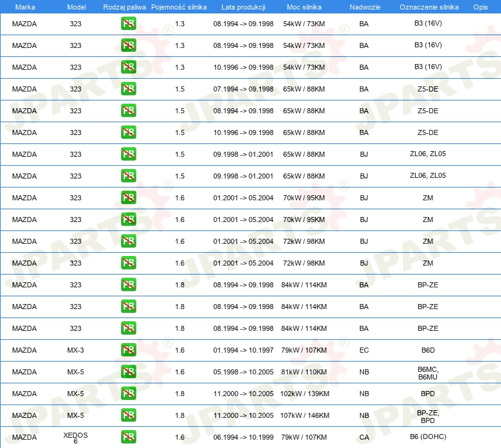This screenshot has height=448, width=501.
Task: Click engine size 1.8 in the 102kW row
Action: [179, 394]
